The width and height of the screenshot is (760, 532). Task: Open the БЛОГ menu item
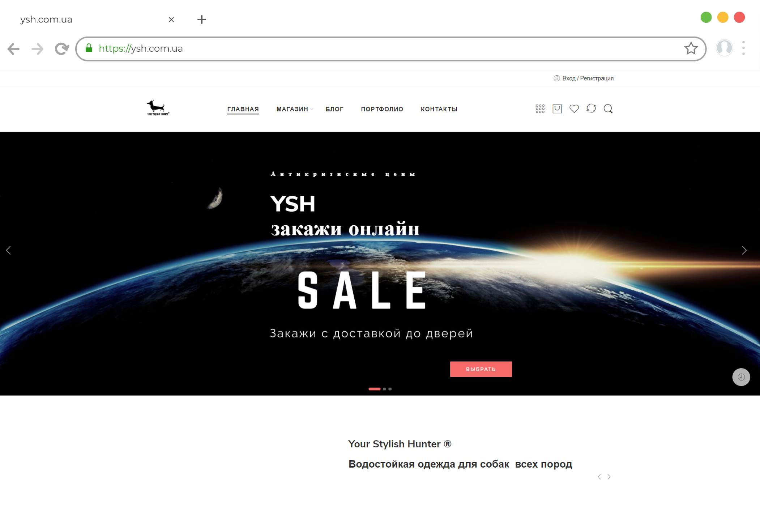click(x=334, y=109)
